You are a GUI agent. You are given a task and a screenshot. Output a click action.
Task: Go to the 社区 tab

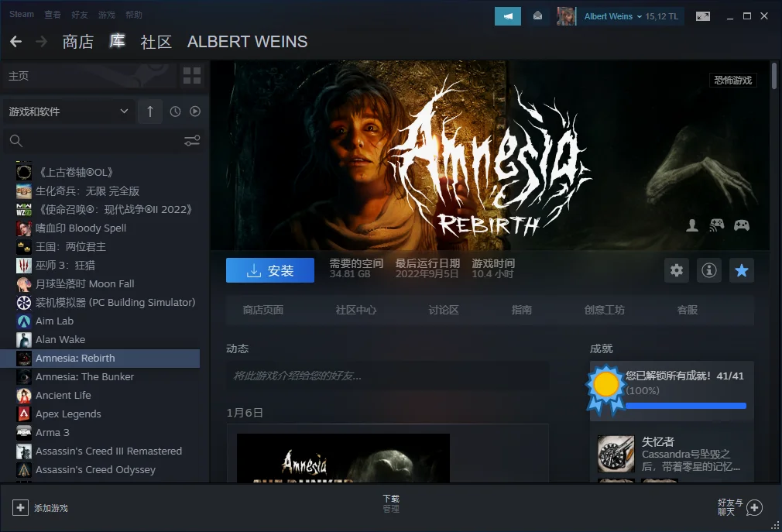click(x=156, y=41)
